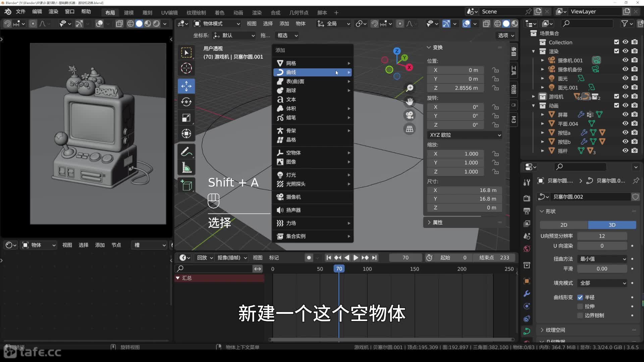Open the Render properties tab icon
Image resolution: width=644 pixels, height=362 pixels.
pos(527,198)
